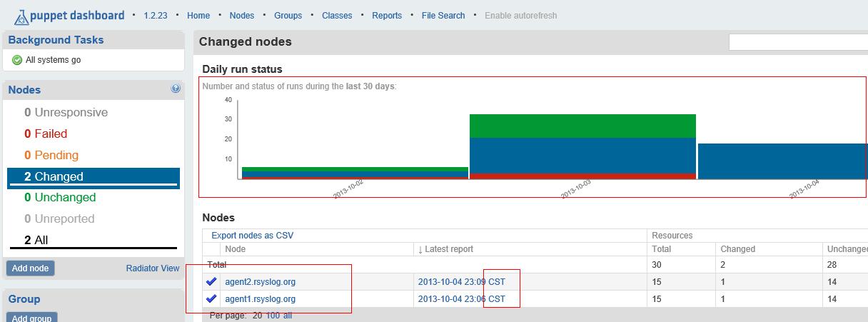Open the Nodes navigation item

tap(242, 15)
